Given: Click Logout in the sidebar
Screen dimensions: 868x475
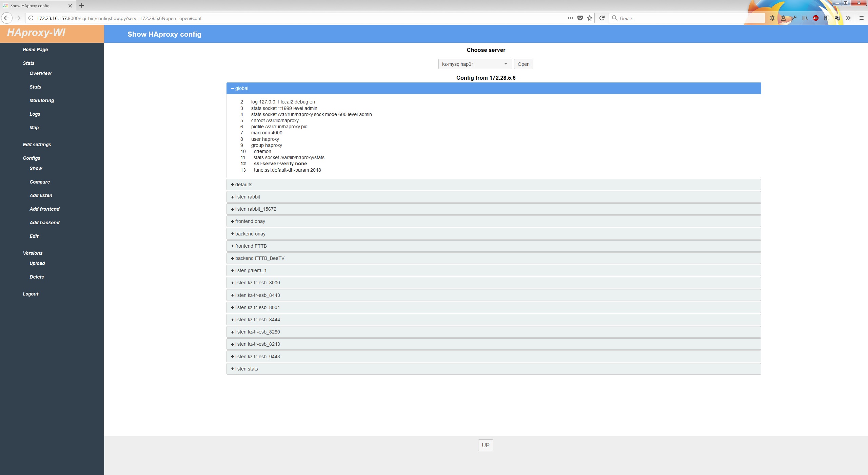Looking at the screenshot, I should click(31, 294).
